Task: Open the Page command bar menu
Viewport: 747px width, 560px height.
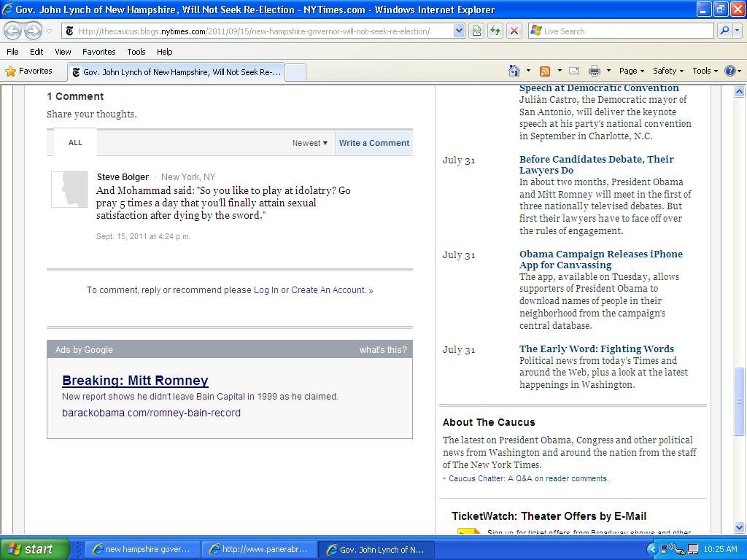Action: click(632, 71)
